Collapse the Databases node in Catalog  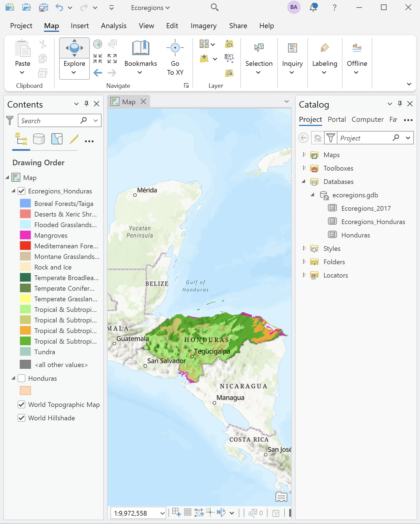pos(304,181)
